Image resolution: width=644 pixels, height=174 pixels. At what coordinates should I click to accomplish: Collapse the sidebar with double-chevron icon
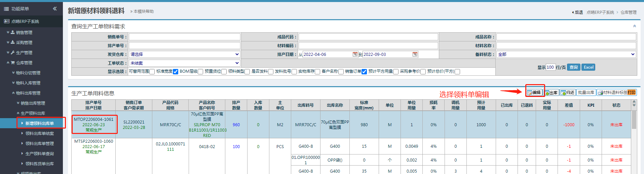pyautogui.click(x=55, y=9)
